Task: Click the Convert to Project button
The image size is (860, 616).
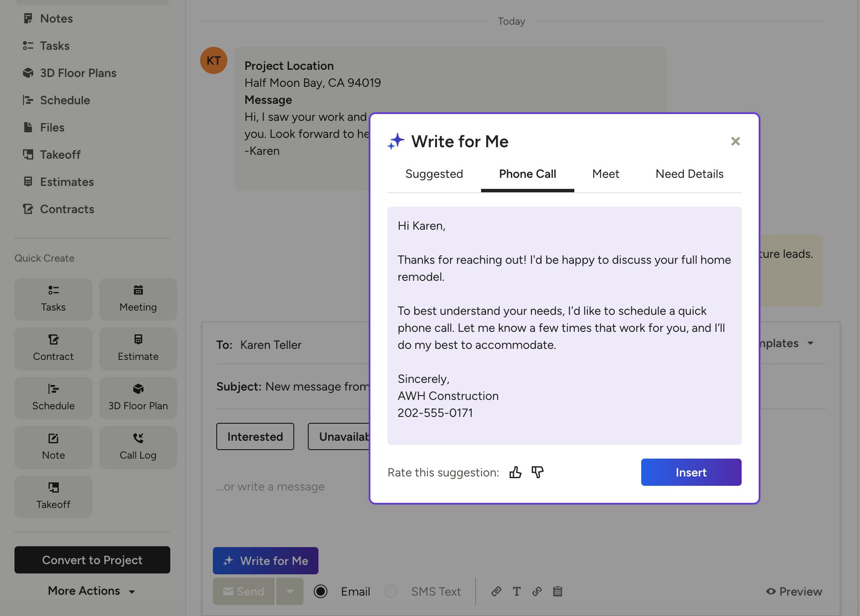Action: [x=92, y=560]
